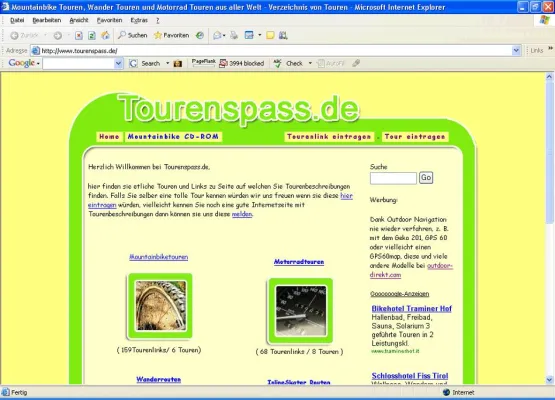This screenshot has height=400, width=555.
Task: Open Bikehotel Traminer Hof ad link
Action: 412,309
